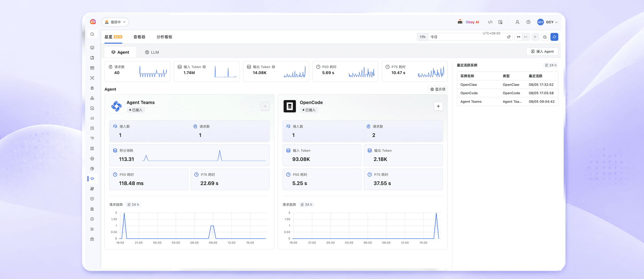Click the 最近活跃 column header
This screenshot has height=279, width=644.
536,76
